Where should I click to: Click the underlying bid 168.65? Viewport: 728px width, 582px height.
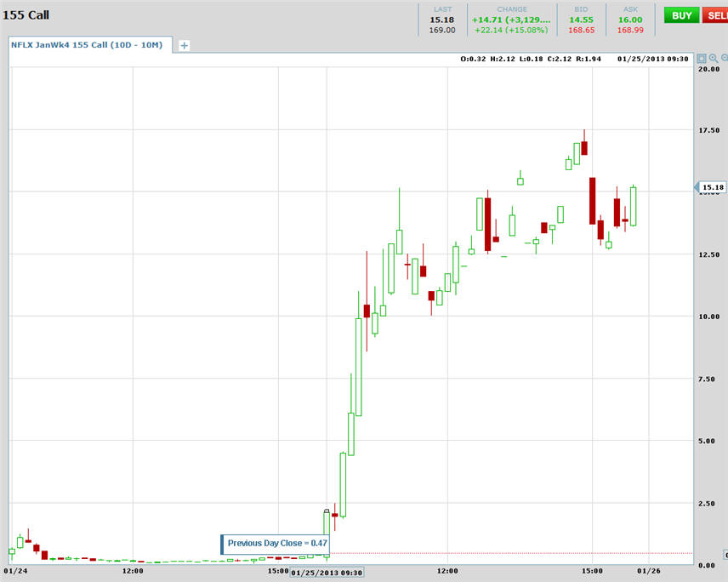coord(581,30)
